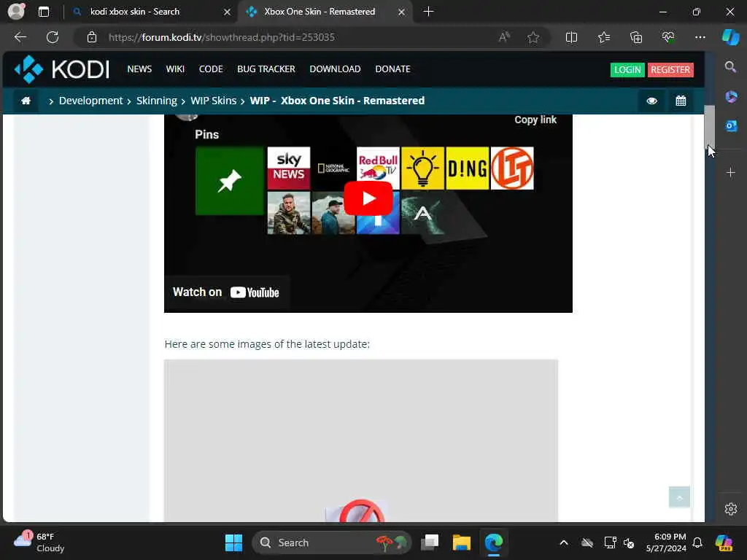Open the Windows Start menu
Image resolution: width=747 pixels, height=560 pixels.
click(233, 542)
